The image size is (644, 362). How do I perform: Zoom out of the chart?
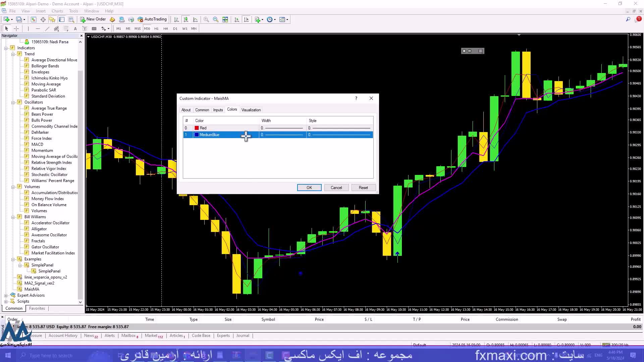click(216, 19)
